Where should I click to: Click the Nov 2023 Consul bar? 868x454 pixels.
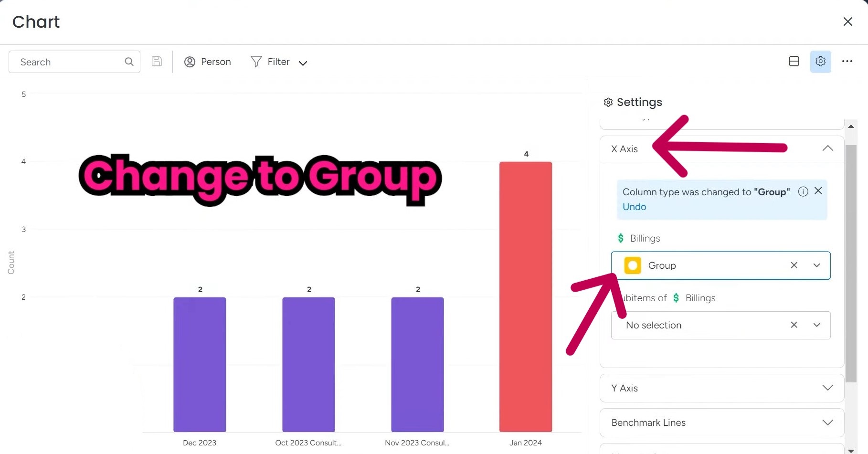coord(417,365)
